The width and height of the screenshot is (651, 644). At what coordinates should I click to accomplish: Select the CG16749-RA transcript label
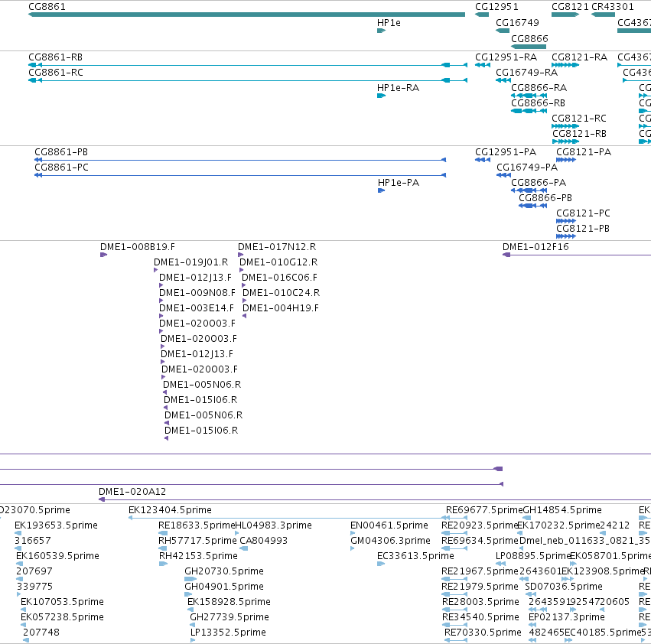(526, 72)
